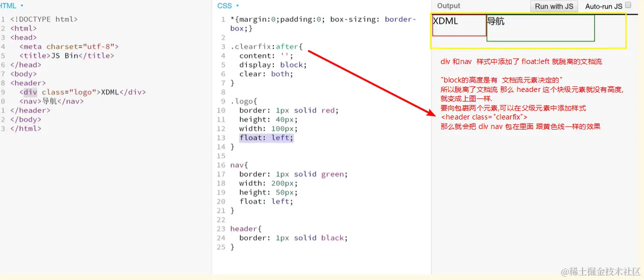Open the CSS panel dropdown
This screenshot has height=280, width=644.
click(228, 5)
